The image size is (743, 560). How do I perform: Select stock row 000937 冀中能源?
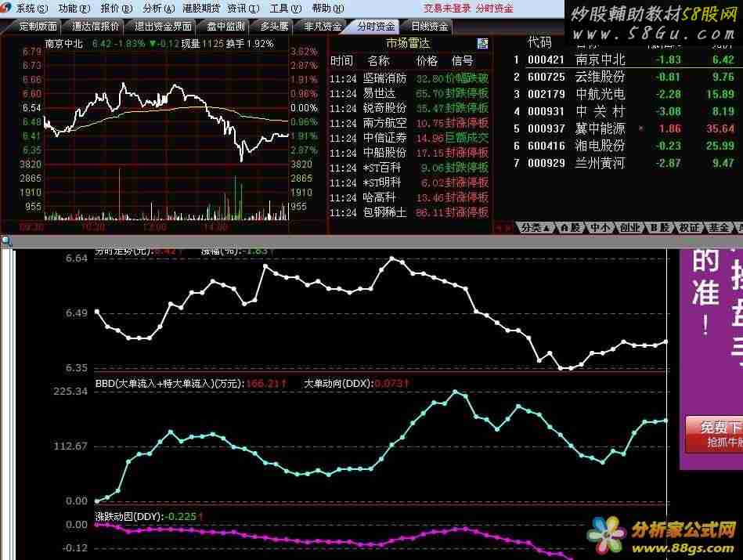(625, 128)
